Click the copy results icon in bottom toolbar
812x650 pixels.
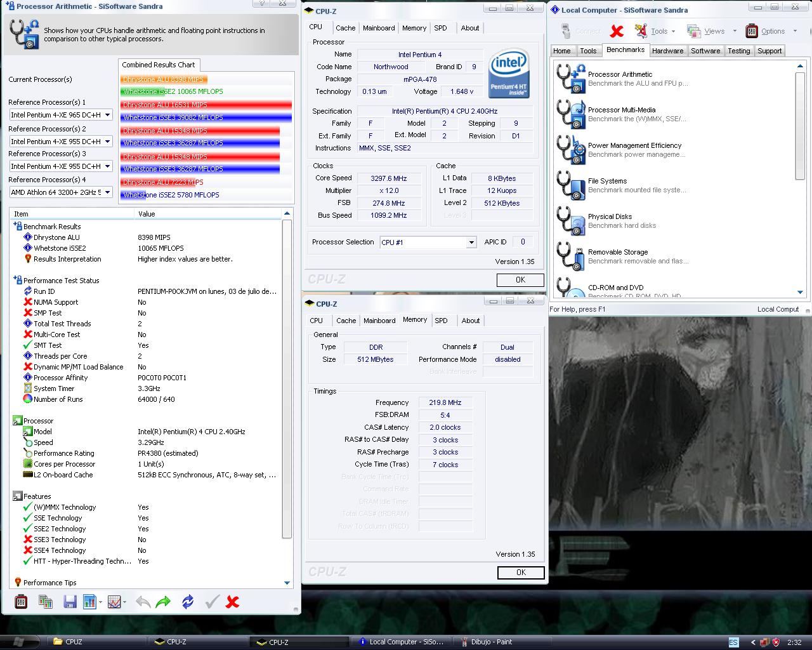pyautogui.click(x=45, y=602)
